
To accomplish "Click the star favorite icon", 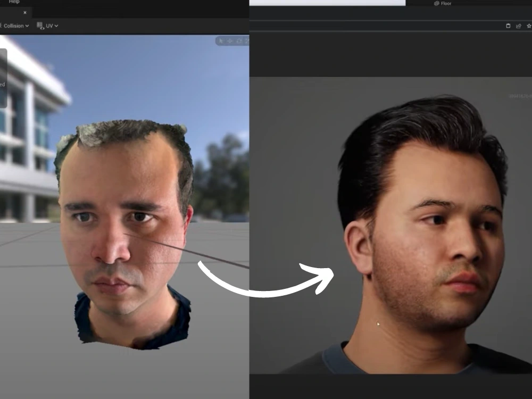I will 529,26.
